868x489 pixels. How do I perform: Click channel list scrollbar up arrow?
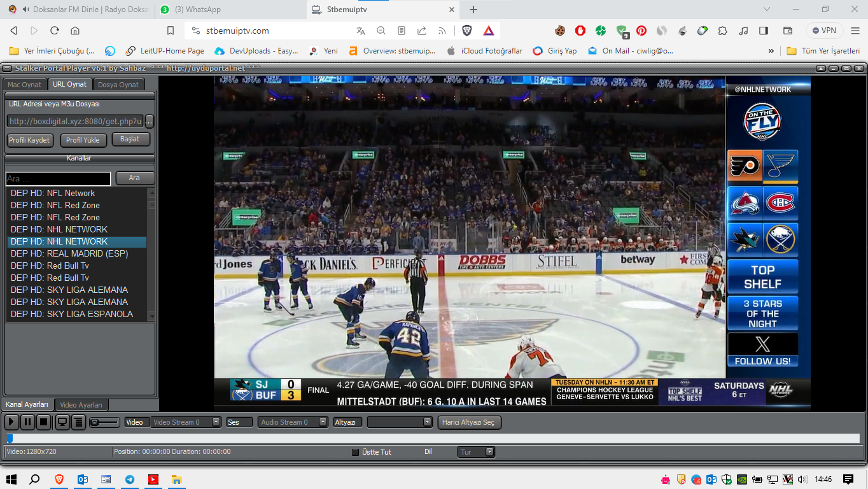(151, 192)
